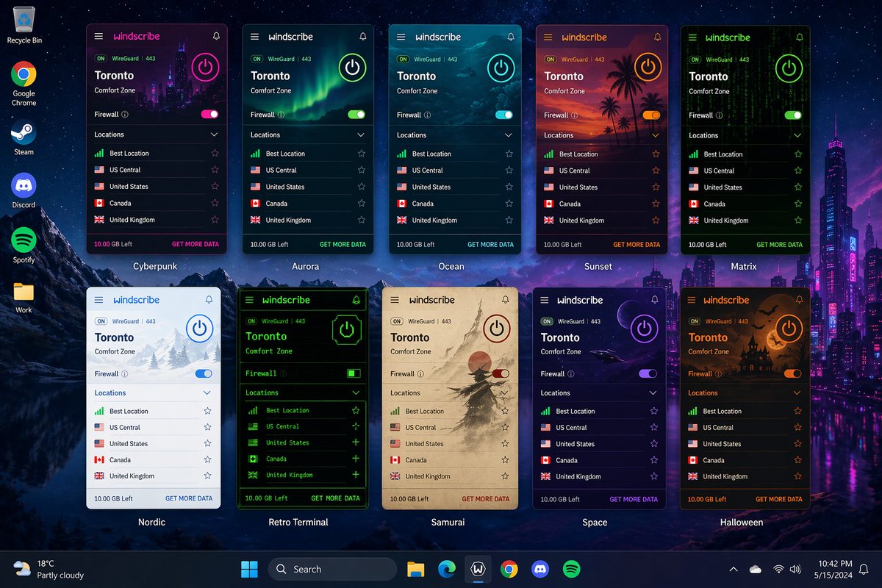The width and height of the screenshot is (882, 588).
Task: Favorite US Central star in Nordic window
Action: [x=207, y=427]
